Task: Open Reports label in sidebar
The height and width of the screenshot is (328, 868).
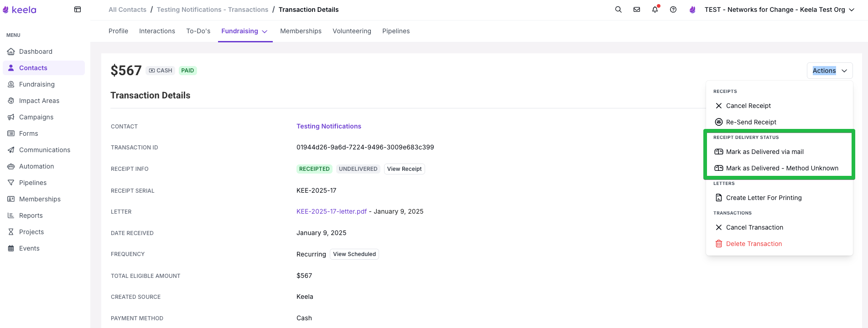Action: click(x=31, y=215)
